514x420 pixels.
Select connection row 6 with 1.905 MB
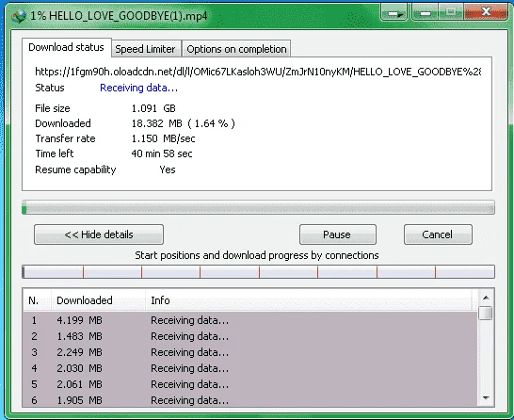[250, 400]
